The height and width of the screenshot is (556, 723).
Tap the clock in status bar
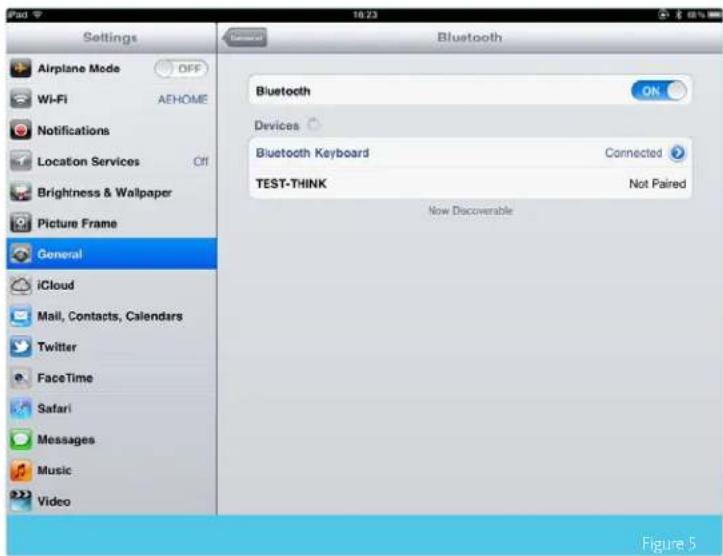(x=365, y=15)
